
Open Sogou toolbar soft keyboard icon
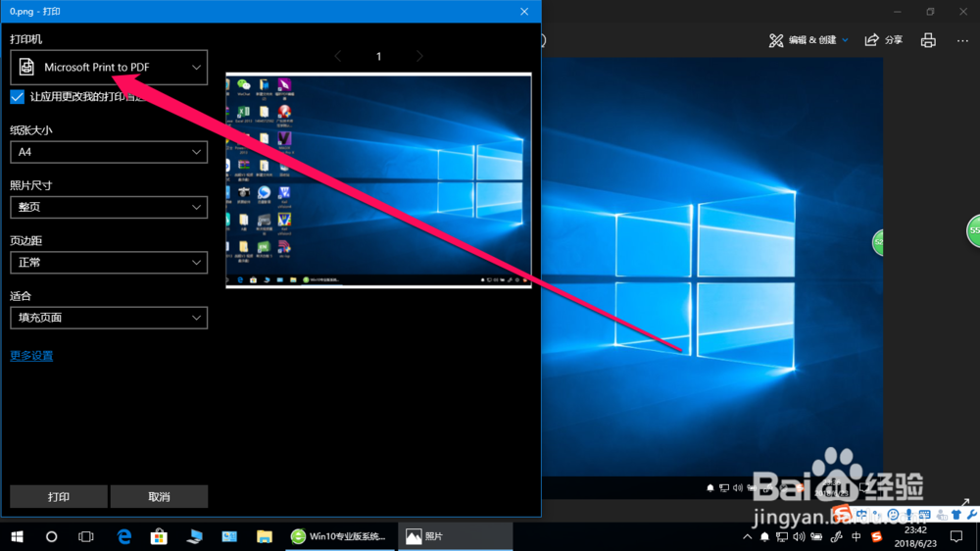pyautogui.click(x=925, y=515)
